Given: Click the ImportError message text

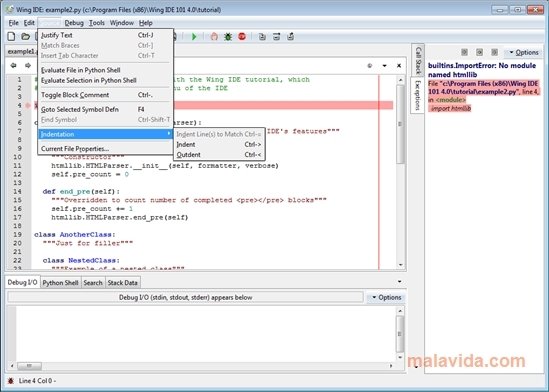Looking at the screenshot, I should pos(482,70).
